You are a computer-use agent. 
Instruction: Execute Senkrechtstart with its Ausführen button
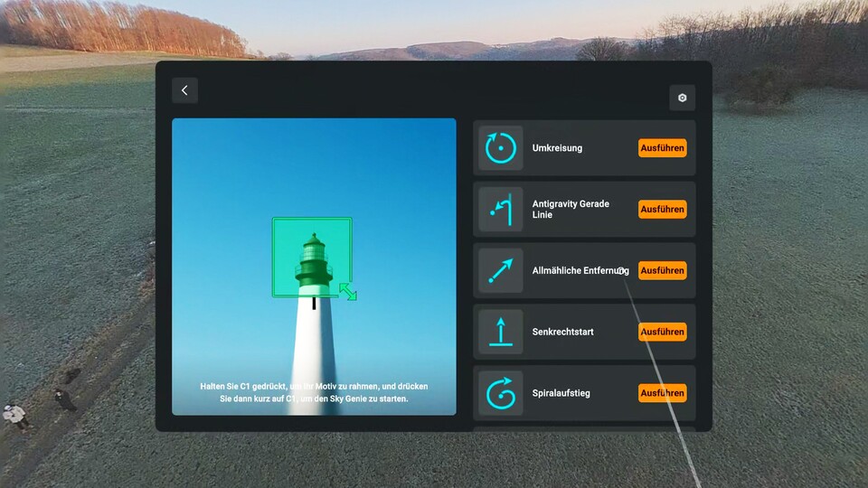pyautogui.click(x=662, y=332)
